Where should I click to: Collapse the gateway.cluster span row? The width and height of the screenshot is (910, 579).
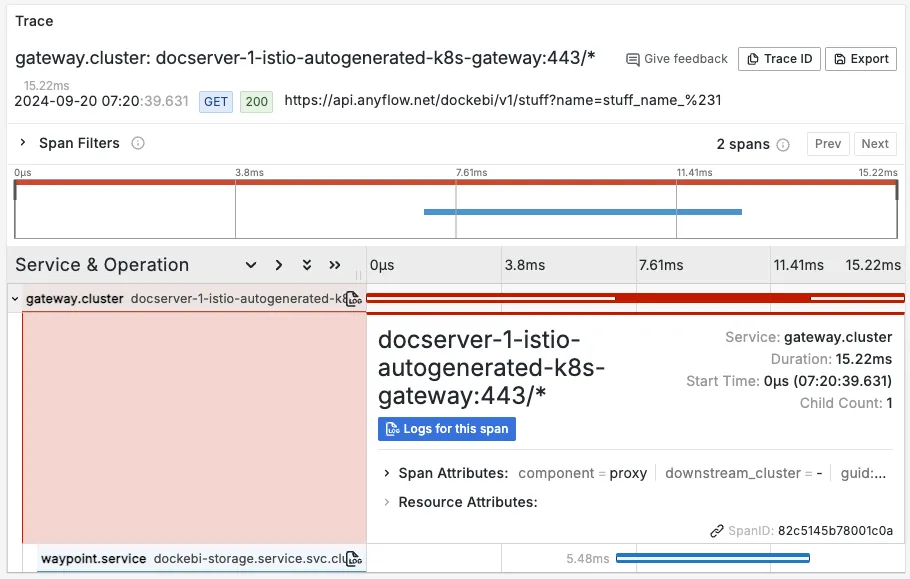click(x=14, y=299)
